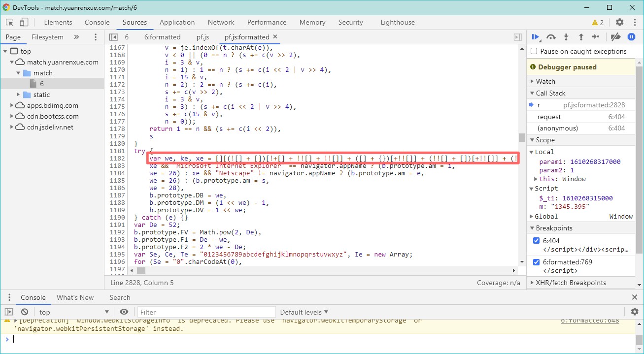Image resolution: width=644 pixels, height=354 pixels.
Task: Click the Step button in debugger toolbar
Action: tap(596, 37)
